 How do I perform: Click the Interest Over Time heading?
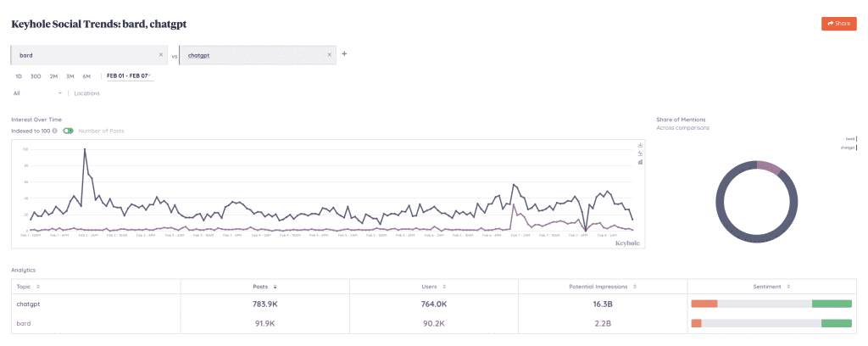coord(36,120)
